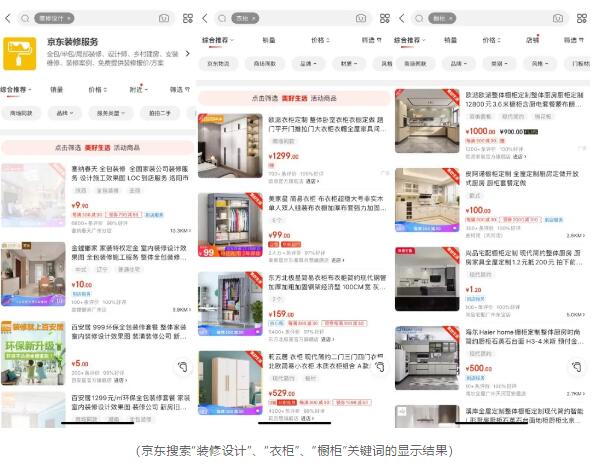The image size is (592, 469).
Task: Toggle the 拍拍二手 filter chip
Action: [159, 113]
